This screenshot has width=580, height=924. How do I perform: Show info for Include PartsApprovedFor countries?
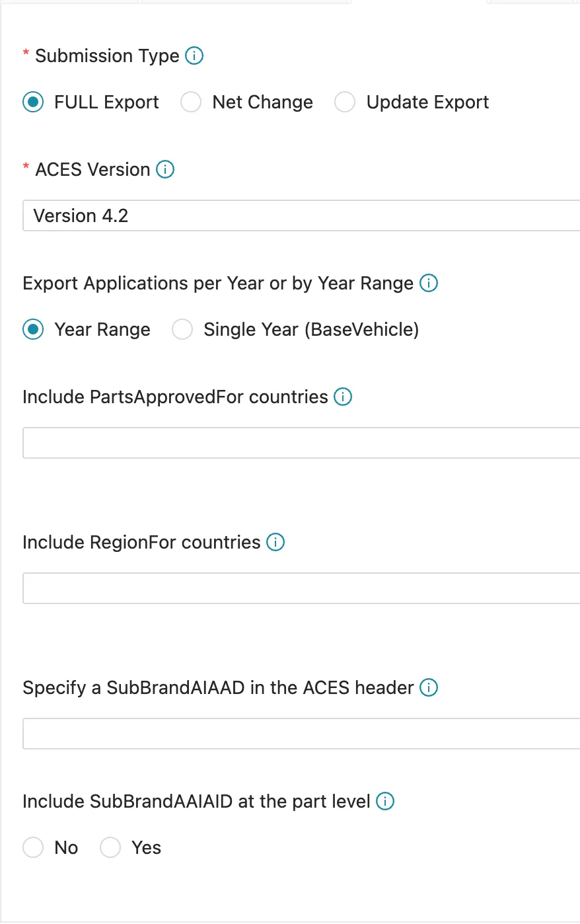(x=343, y=397)
